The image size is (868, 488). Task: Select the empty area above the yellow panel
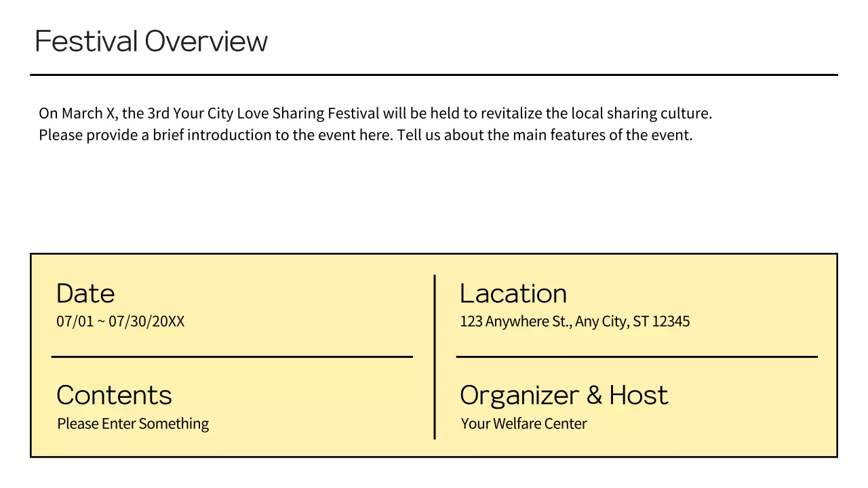(434, 203)
